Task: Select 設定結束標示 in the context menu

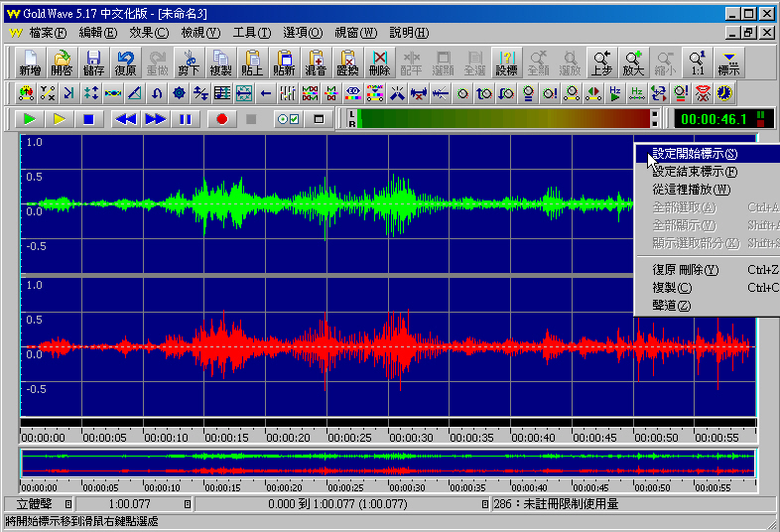Action: click(695, 172)
